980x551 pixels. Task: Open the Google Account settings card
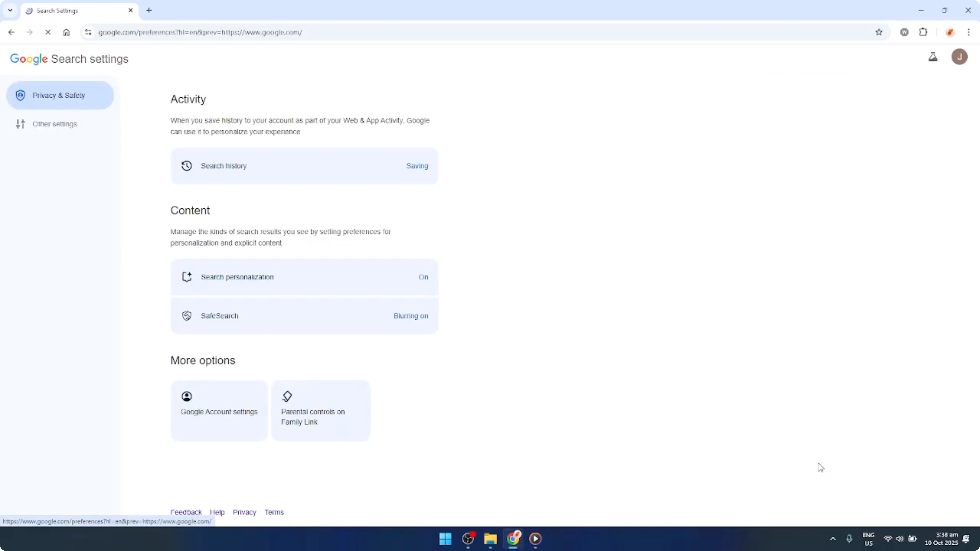pos(219,411)
